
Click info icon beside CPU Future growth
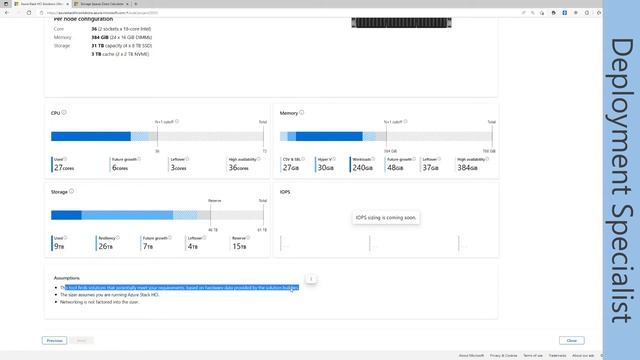point(139,159)
